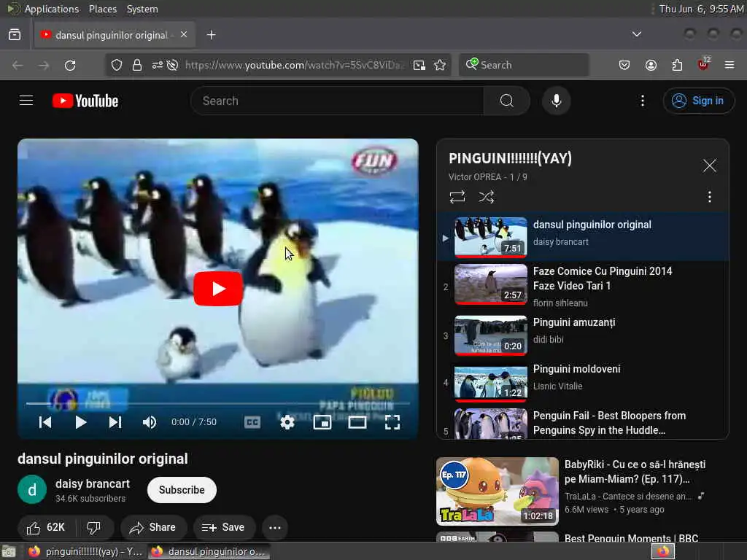Open 'Penguin Fail - Best Bloopers' video
747x560 pixels.
(583, 423)
